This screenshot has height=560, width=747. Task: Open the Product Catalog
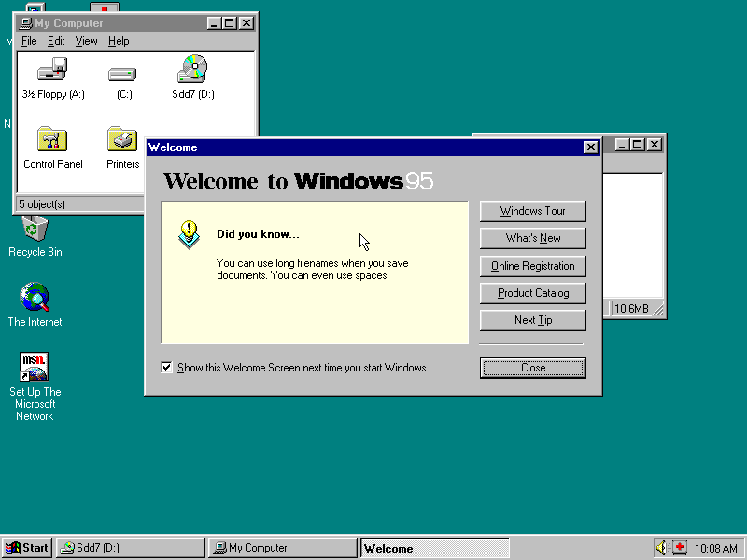(x=532, y=293)
